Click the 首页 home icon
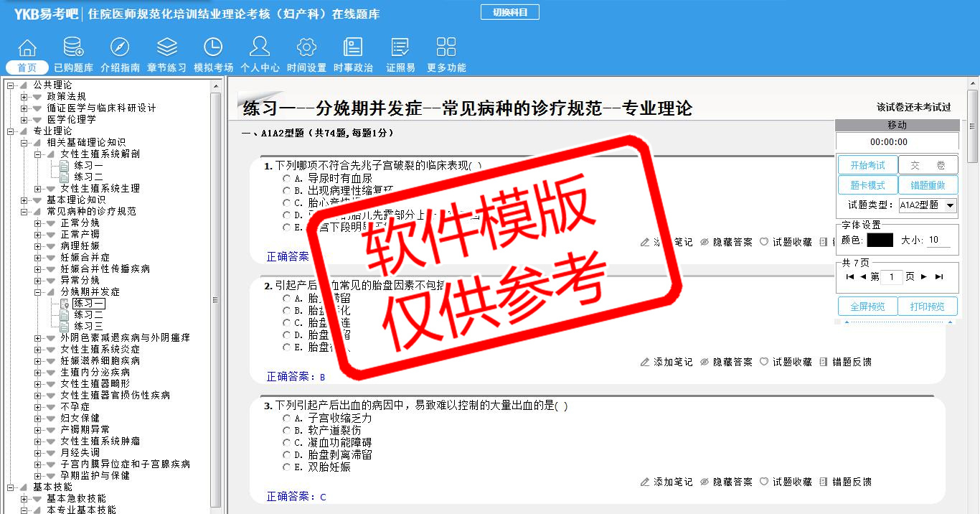980x514 pixels. [x=27, y=48]
